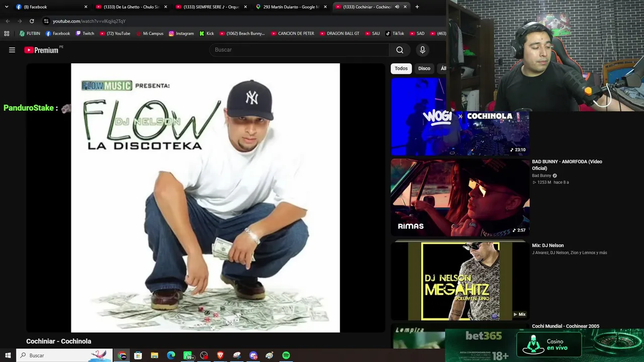The image size is (644, 362).
Task: Close the (8) Facebook tab
Action: point(86,7)
